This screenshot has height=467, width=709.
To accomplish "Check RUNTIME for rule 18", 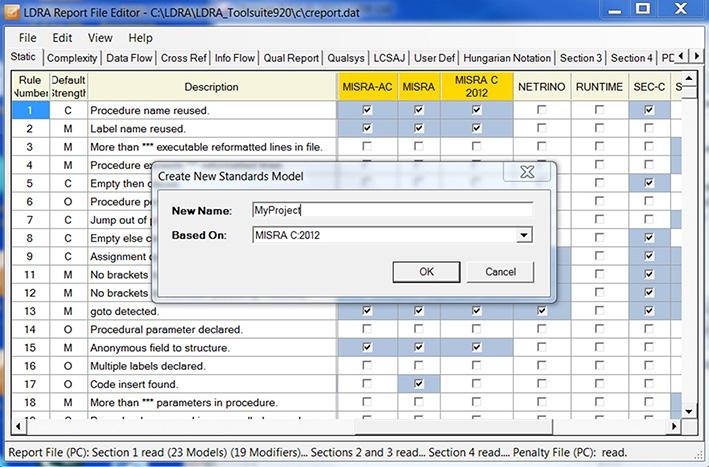I will 599,402.
